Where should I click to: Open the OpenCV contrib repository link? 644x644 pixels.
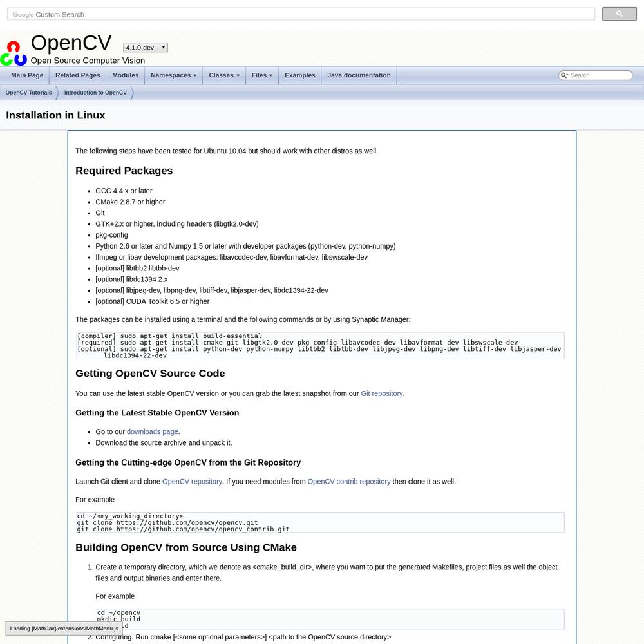point(348,481)
